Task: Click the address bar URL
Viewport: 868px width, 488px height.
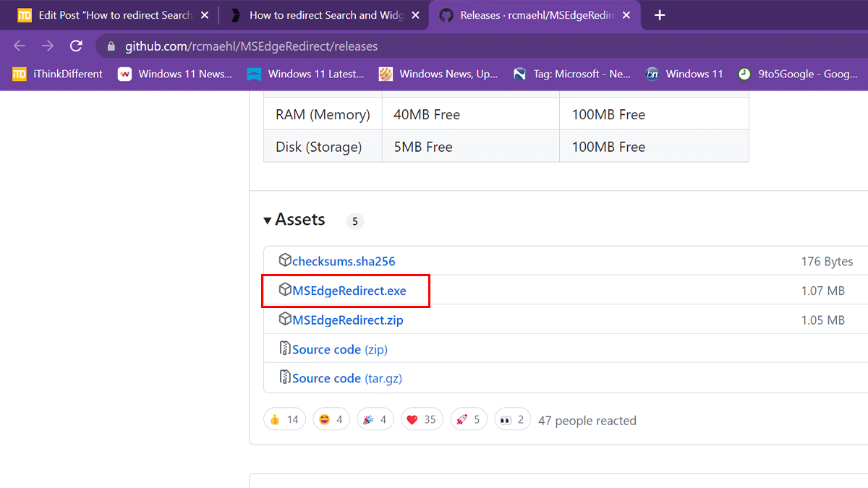Action: pyautogui.click(x=251, y=46)
